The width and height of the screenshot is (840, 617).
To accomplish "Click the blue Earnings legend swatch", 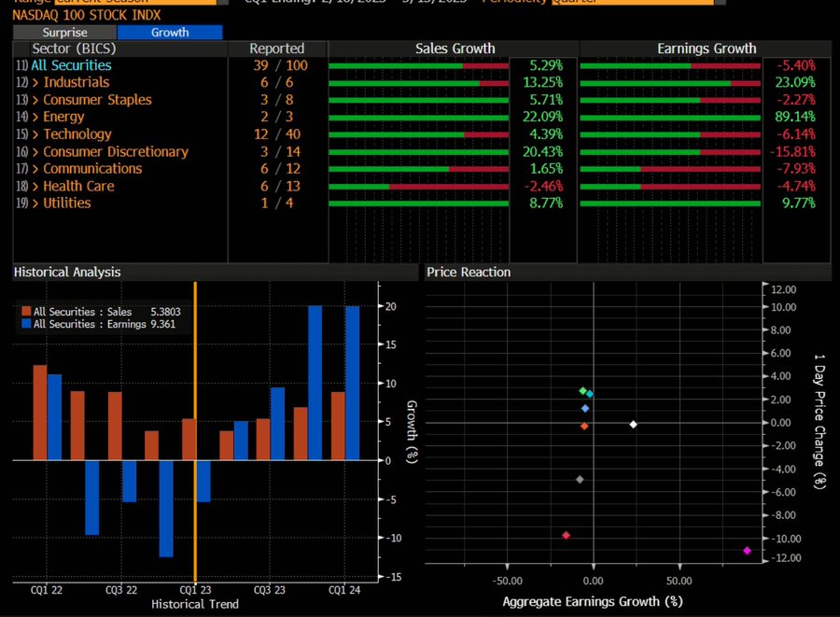I will point(26,324).
